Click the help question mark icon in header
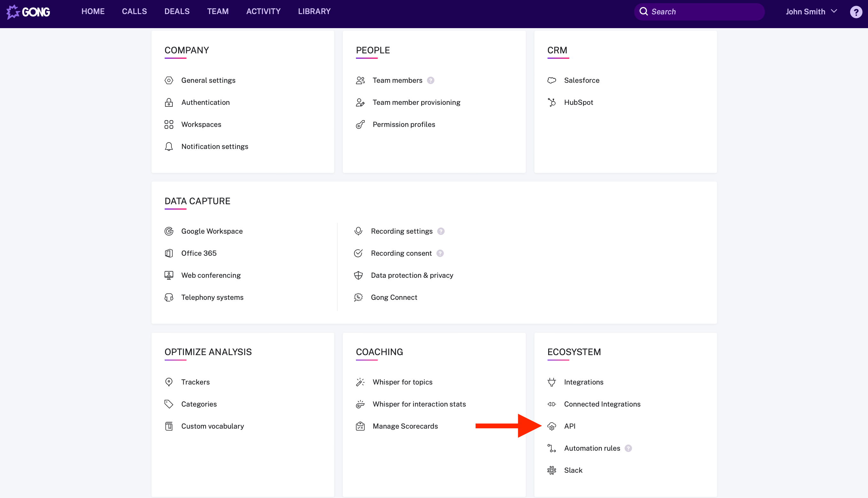The width and height of the screenshot is (868, 498). (x=856, y=12)
